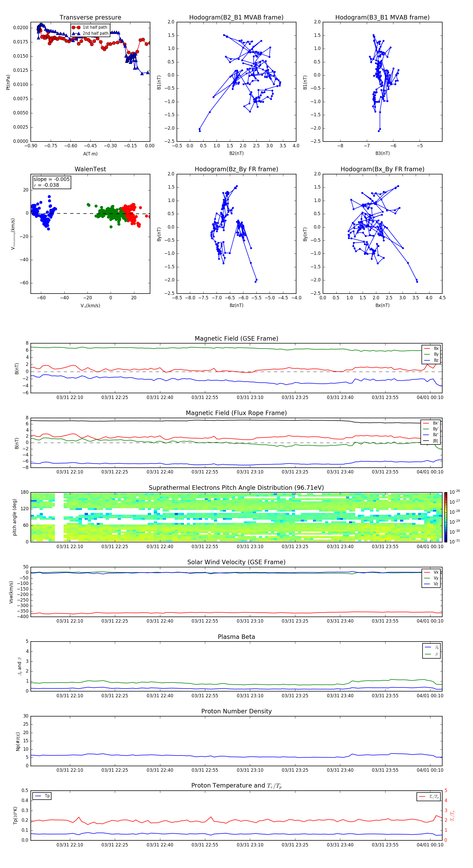Click the -8 tick on B3_B1 hodogram axis
The image size is (473, 868).
[x=340, y=146]
